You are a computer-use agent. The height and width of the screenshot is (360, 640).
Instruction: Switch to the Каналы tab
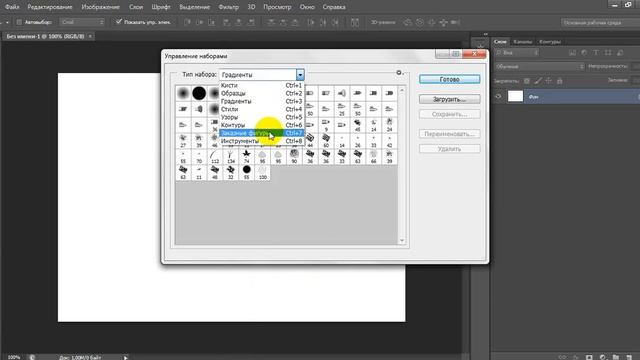point(522,42)
